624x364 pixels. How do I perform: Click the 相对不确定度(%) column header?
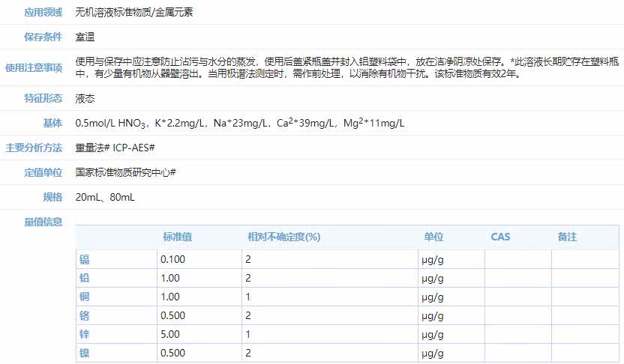[x=283, y=237]
